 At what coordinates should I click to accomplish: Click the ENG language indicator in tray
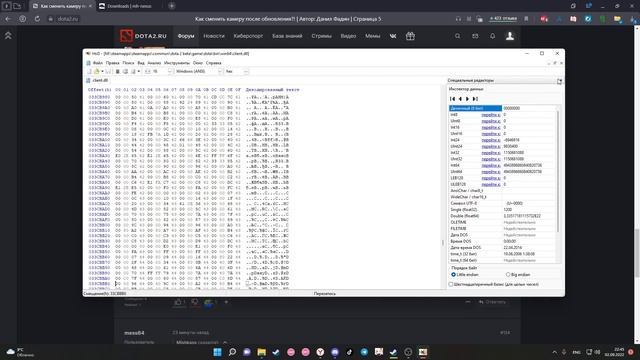click(x=576, y=352)
